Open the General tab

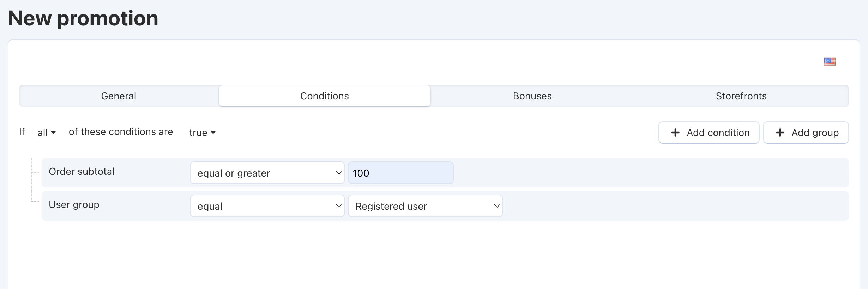[x=119, y=96]
